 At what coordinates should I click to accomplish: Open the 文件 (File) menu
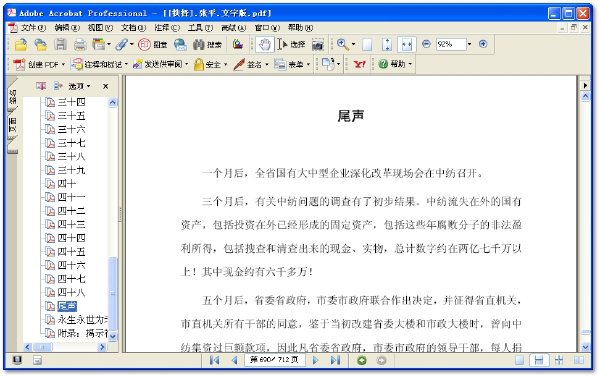pos(33,28)
